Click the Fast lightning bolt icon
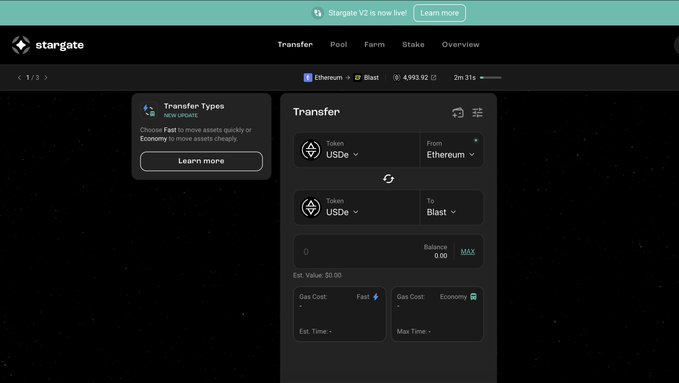The image size is (679, 383). (376, 297)
